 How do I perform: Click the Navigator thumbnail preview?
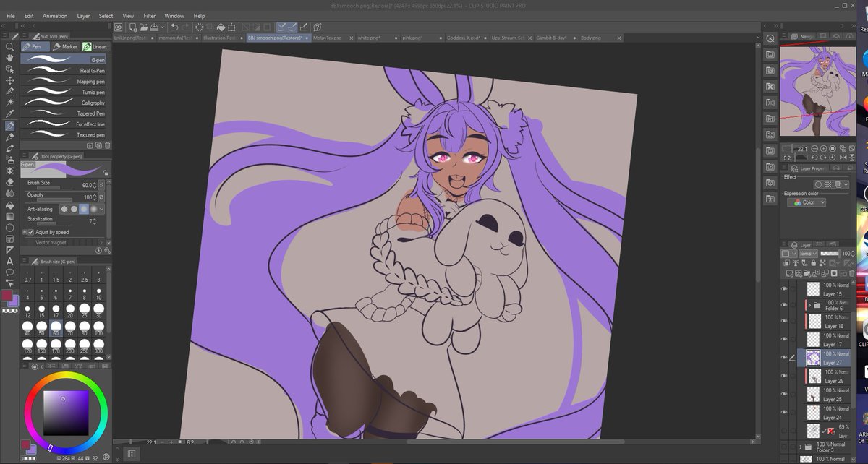pos(817,90)
